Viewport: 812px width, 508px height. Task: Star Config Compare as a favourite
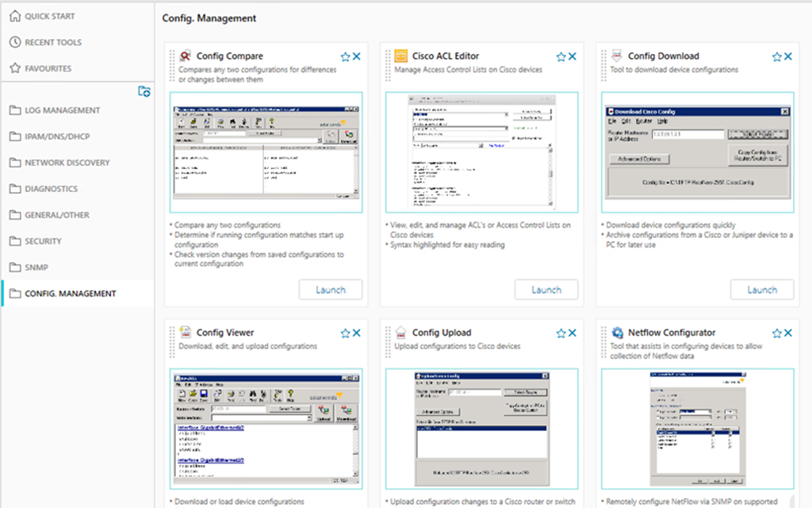point(344,56)
